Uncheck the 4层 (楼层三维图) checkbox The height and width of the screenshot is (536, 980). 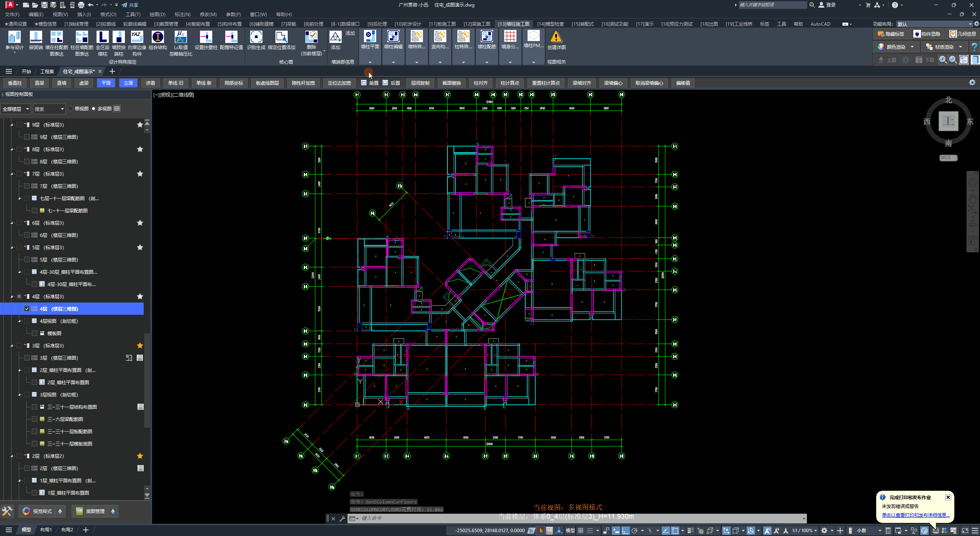(27, 309)
